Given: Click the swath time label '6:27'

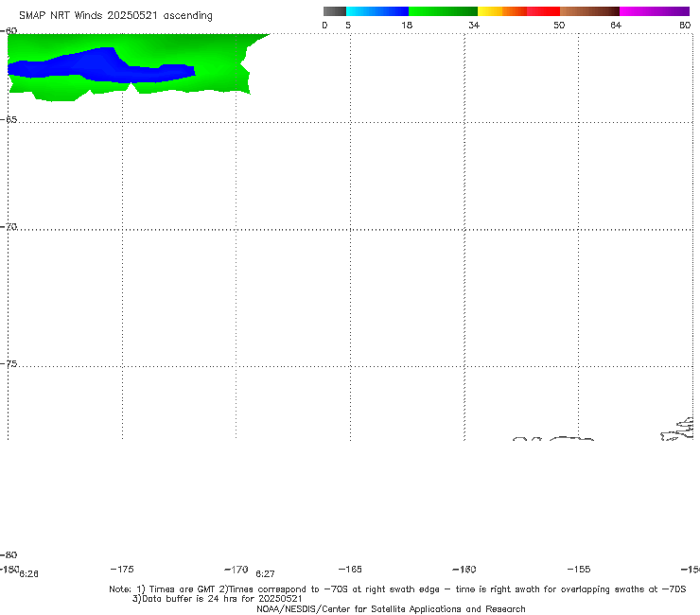Looking at the screenshot, I should (x=265, y=574).
